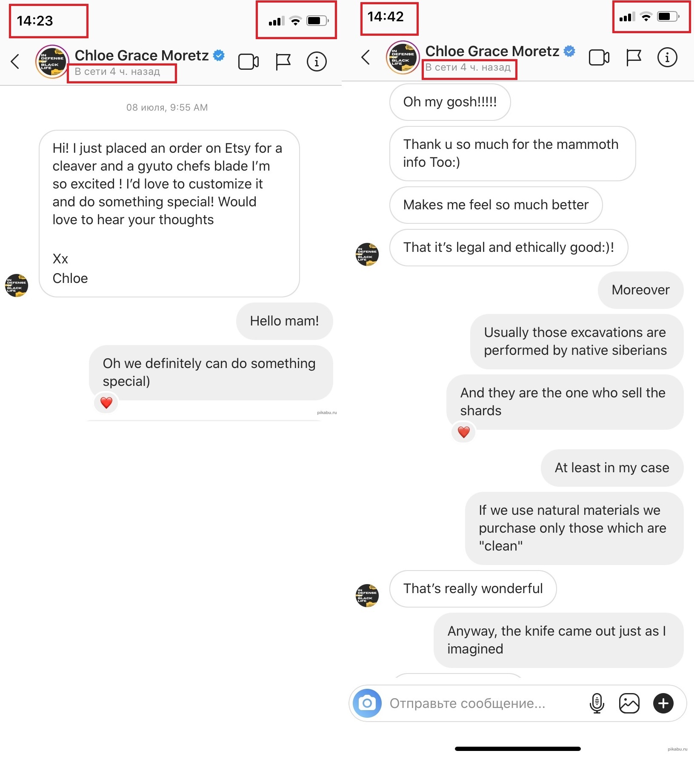Go back using arrow in the 14:23 screen
Screen dimensions: 700x762
[15, 62]
